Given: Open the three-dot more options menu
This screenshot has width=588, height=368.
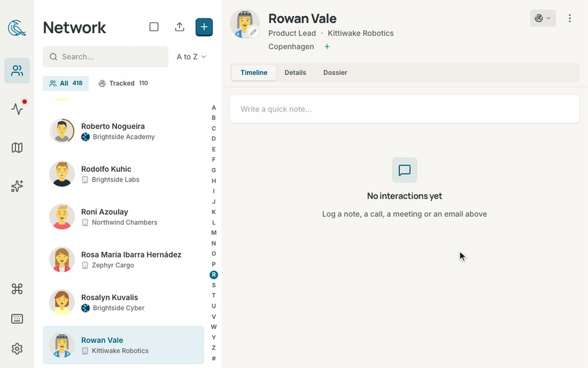Looking at the screenshot, I should click(570, 18).
